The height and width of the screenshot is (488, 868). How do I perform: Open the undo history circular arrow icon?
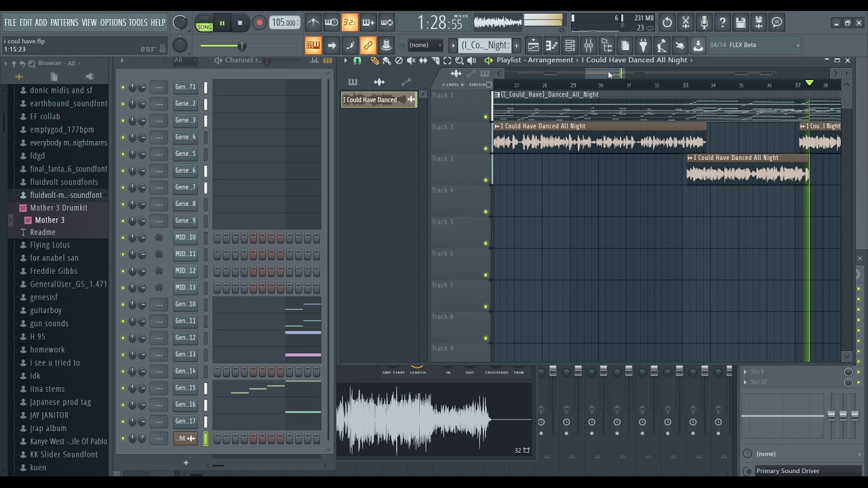pyautogui.click(x=667, y=22)
